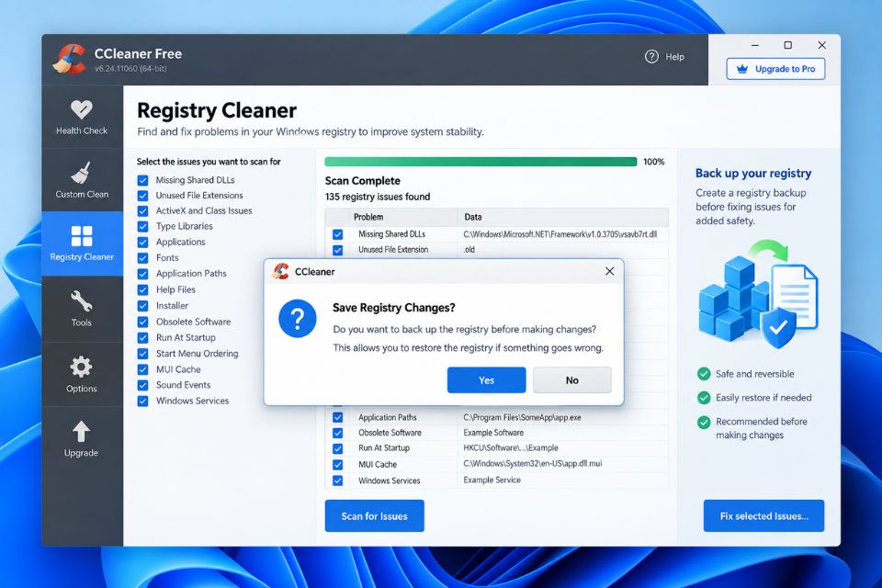Click the Upgrade arrow in the sidebar
Viewport: 882px width, 588px height.
[x=82, y=439]
